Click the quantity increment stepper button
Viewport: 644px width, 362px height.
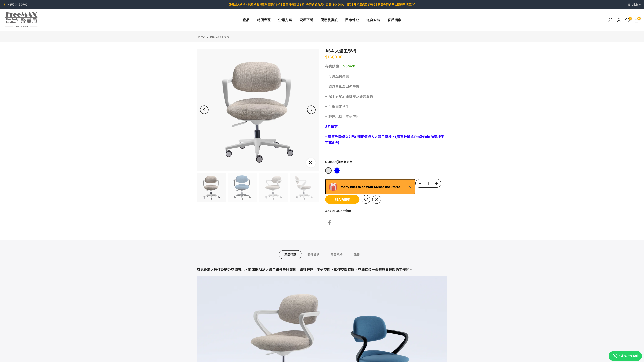(x=436, y=183)
